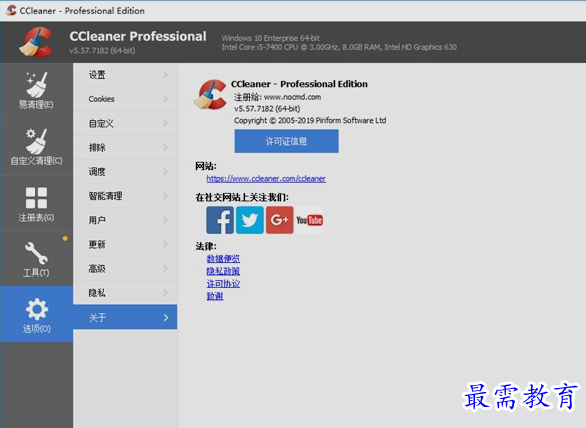Open the Tools (工具) wrench section
This screenshot has height=428, width=586.
(x=36, y=259)
